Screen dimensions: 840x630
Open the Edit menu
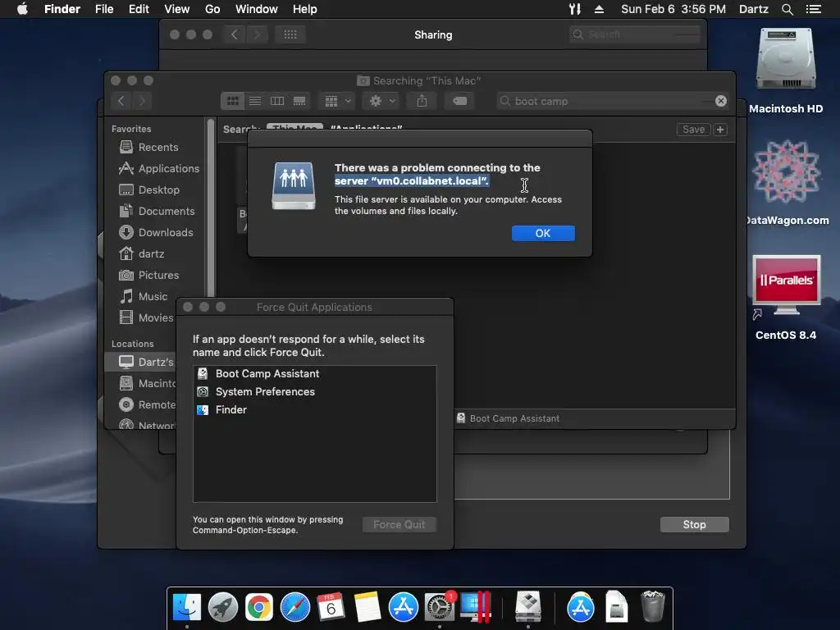139,9
